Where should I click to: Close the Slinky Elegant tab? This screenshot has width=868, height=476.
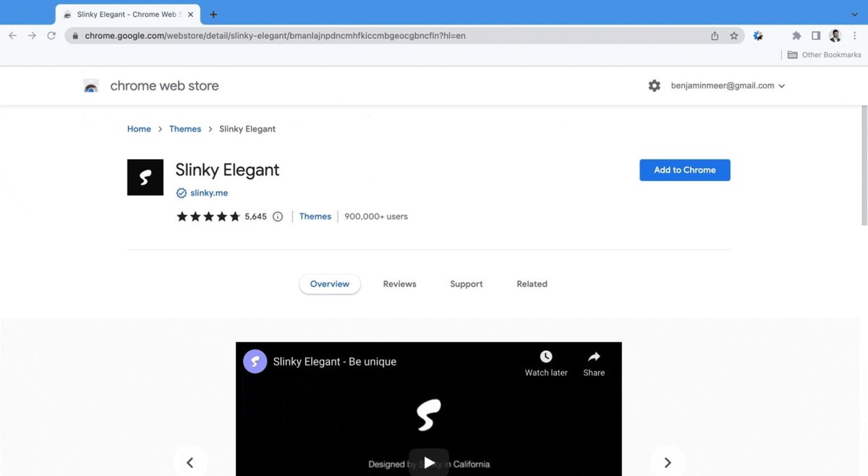[190, 14]
